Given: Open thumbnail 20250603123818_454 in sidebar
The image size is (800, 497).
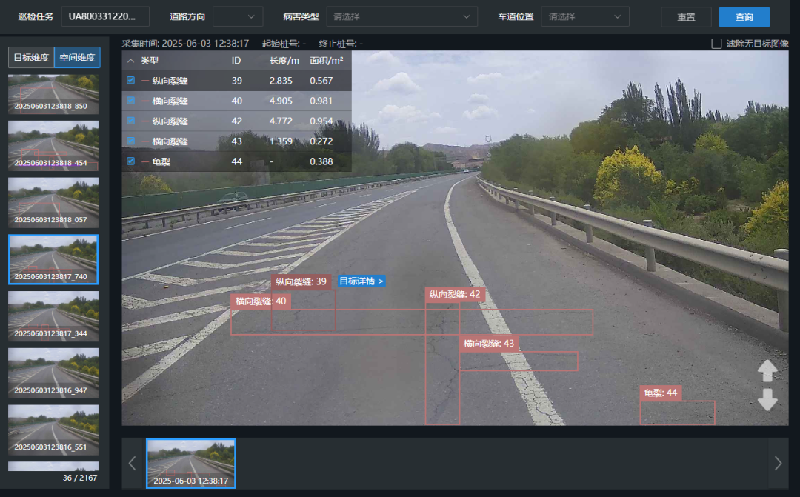Looking at the screenshot, I should pos(53,143).
